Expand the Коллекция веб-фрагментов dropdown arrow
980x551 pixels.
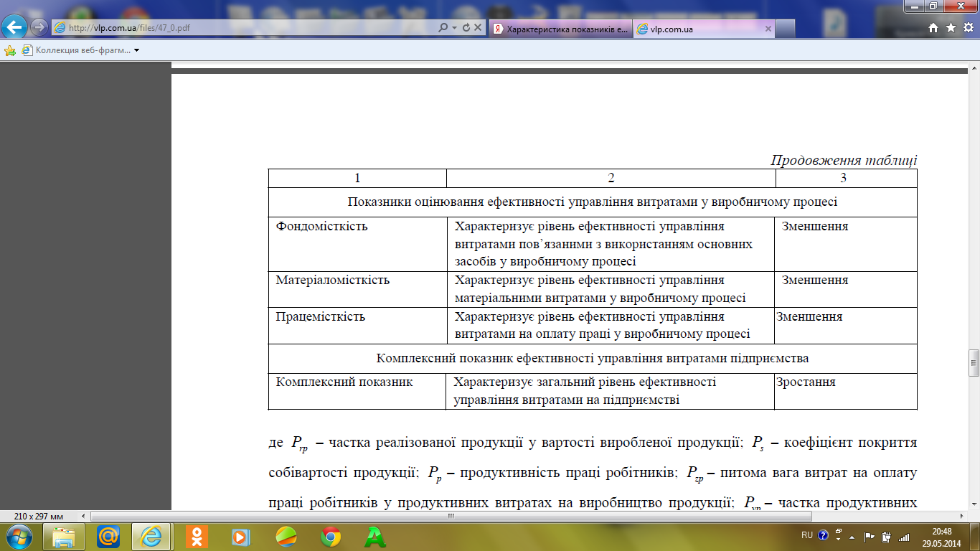[136, 50]
